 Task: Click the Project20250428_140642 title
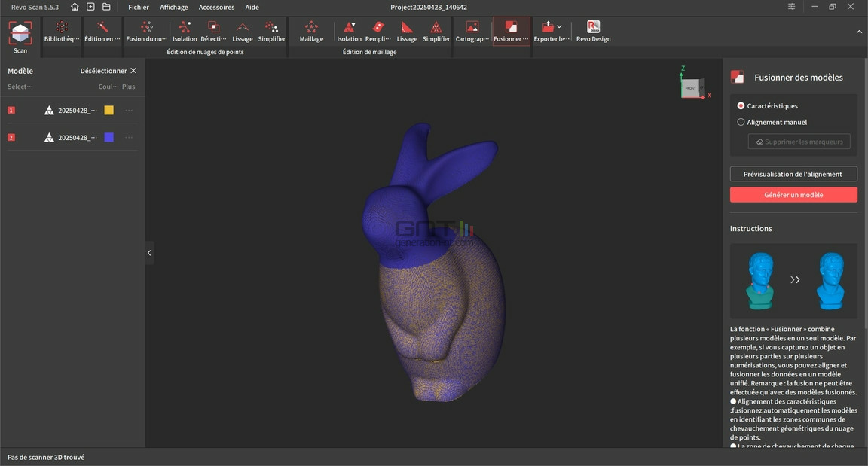(429, 8)
